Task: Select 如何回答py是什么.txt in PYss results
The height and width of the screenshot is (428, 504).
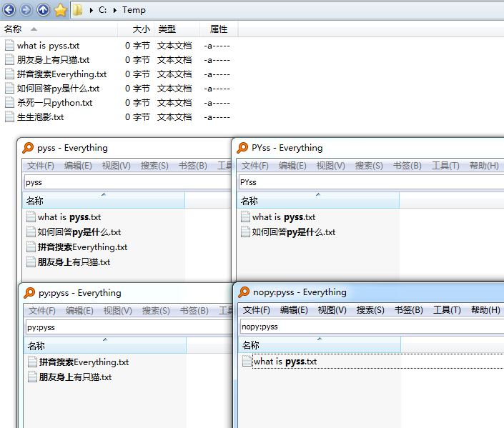Action: (293, 232)
